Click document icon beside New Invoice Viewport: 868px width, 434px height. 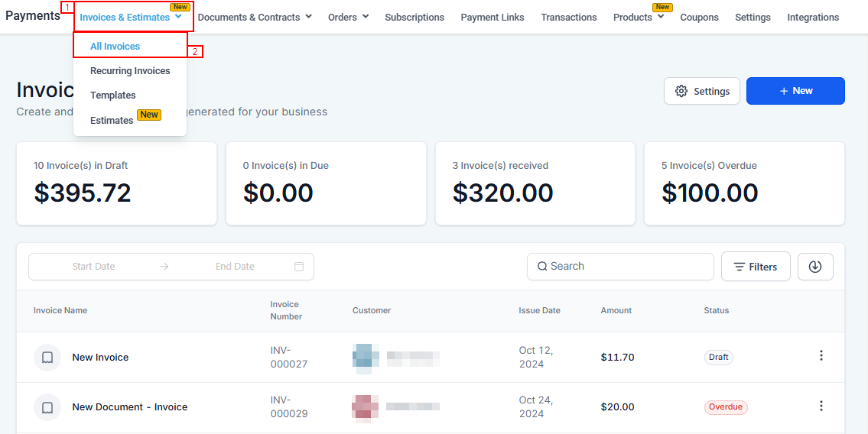click(x=47, y=358)
